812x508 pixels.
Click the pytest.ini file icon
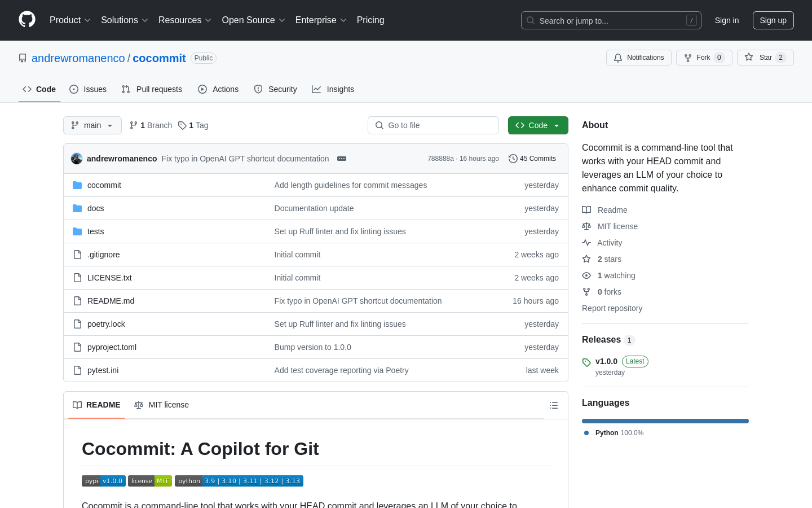[77, 370]
